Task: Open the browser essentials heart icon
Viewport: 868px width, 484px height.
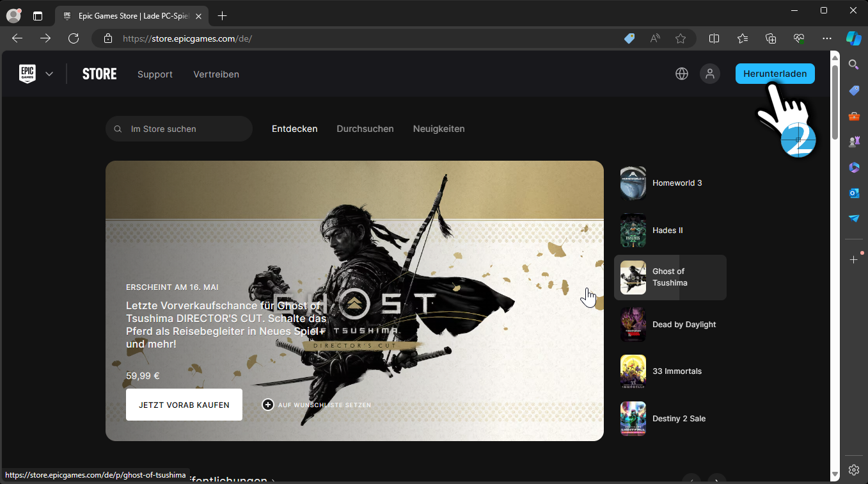Action: [x=799, y=38]
